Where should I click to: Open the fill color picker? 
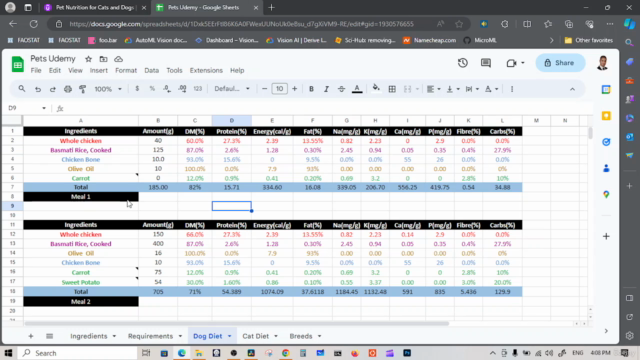(376, 89)
